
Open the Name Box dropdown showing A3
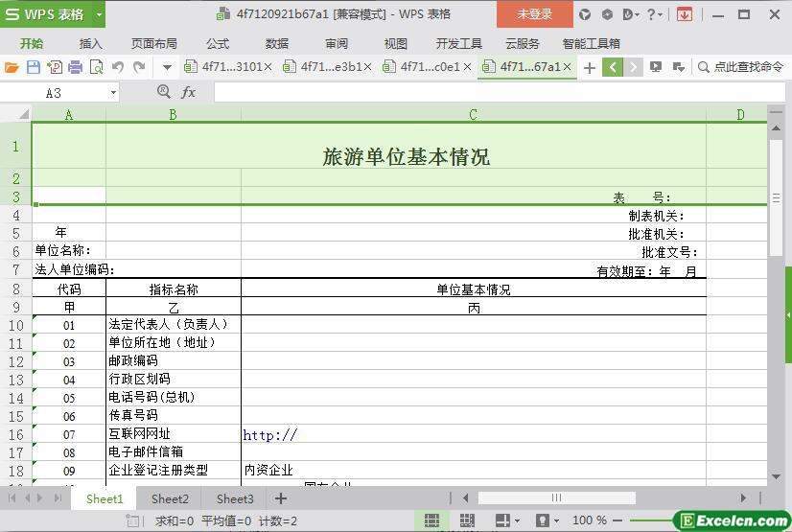[113, 92]
